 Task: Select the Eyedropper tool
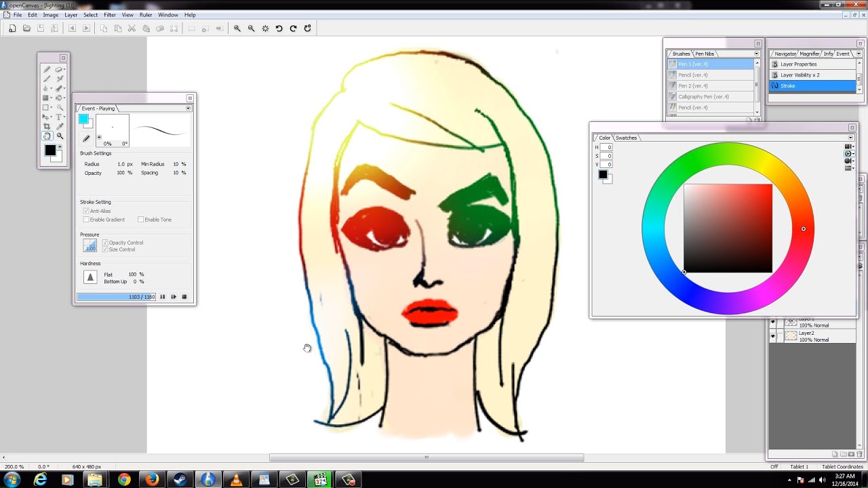click(60, 126)
